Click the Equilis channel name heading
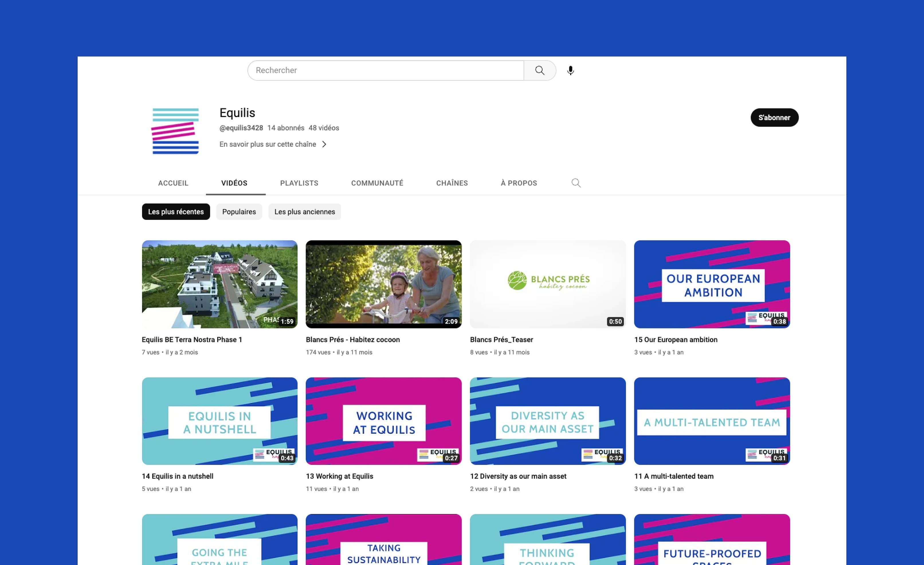Screen dimensions: 924x565 pyautogui.click(x=238, y=113)
